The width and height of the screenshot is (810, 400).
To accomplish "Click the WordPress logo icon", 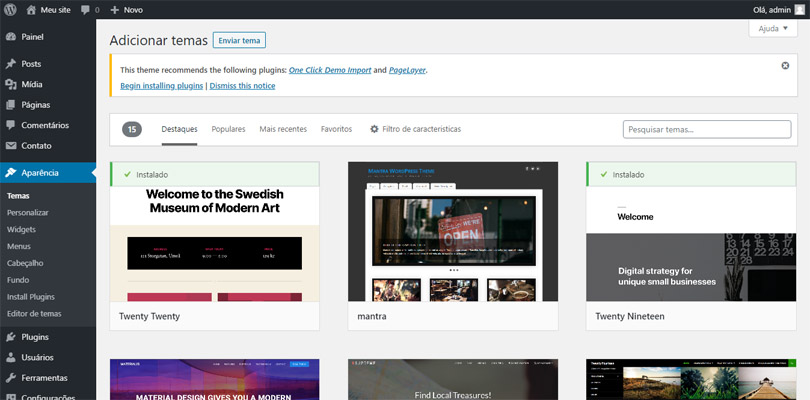I will 10,9.
